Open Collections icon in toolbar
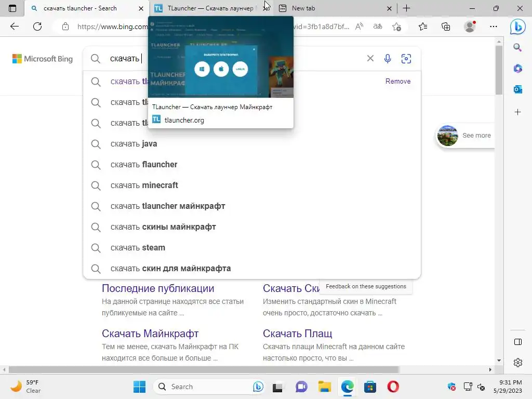532x399 pixels. (x=446, y=26)
